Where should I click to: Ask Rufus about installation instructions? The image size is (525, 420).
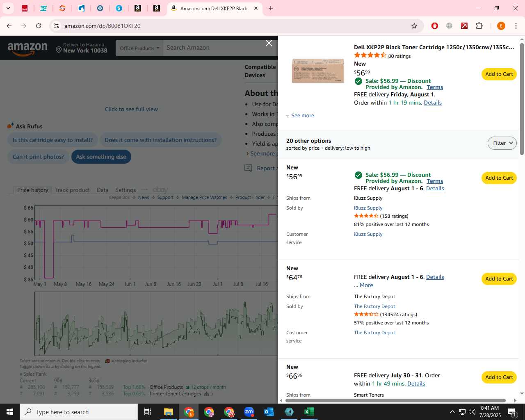coord(161,140)
